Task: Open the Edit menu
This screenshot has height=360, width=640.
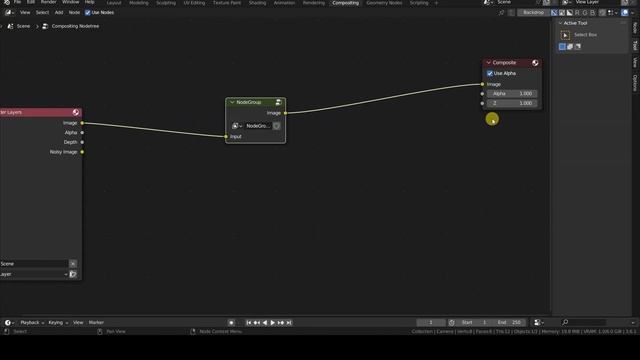Action: [31, 2]
